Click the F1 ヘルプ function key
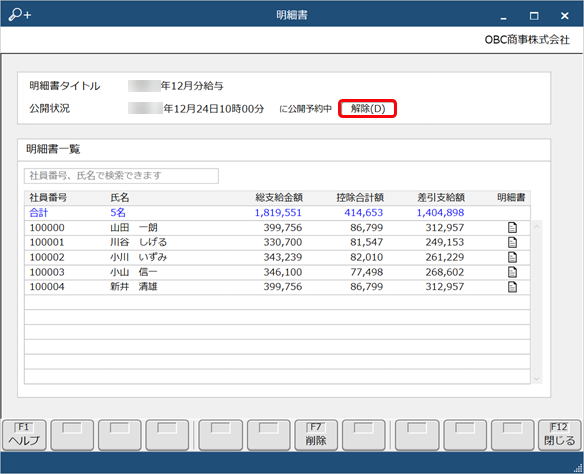The width and height of the screenshot is (584, 474). [24, 435]
